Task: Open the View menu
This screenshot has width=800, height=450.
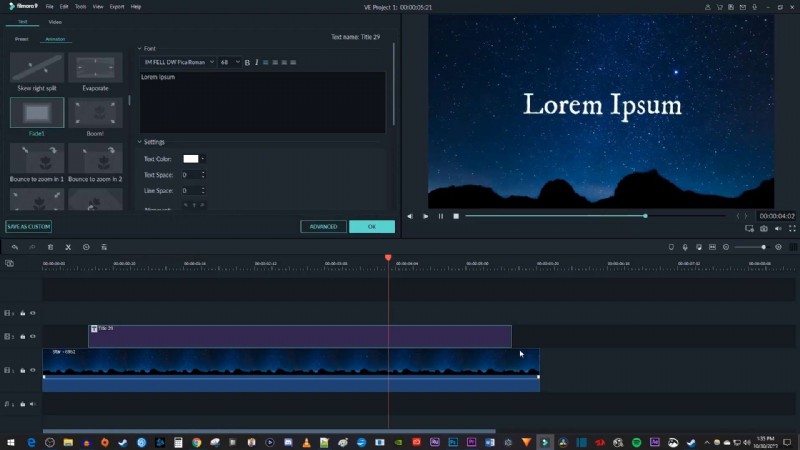Action: point(98,7)
